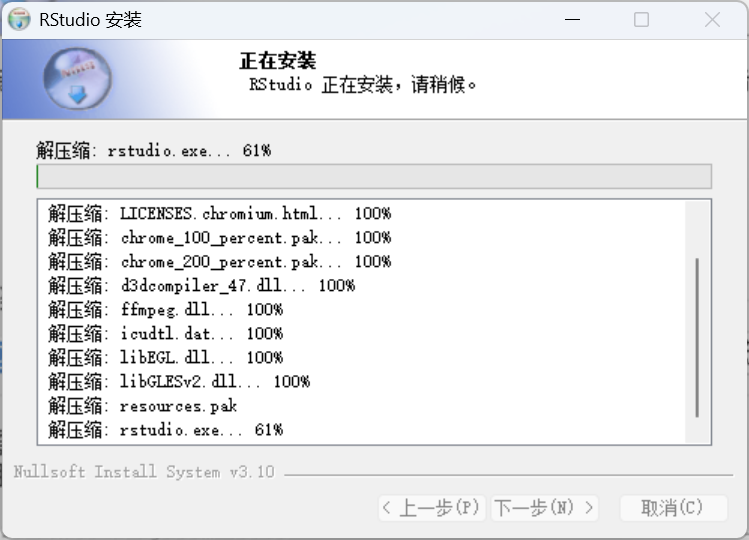Click the RStudio 安装 window title text
Image resolution: width=749 pixels, height=540 pixels.
pyautogui.click(x=90, y=20)
